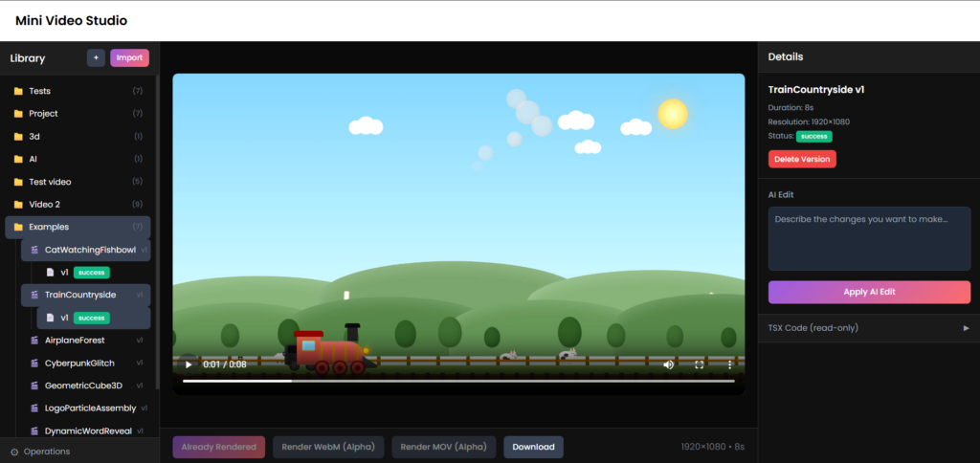Click the Test video folder icon
Image resolution: width=980 pixels, height=463 pixels.
[18, 182]
